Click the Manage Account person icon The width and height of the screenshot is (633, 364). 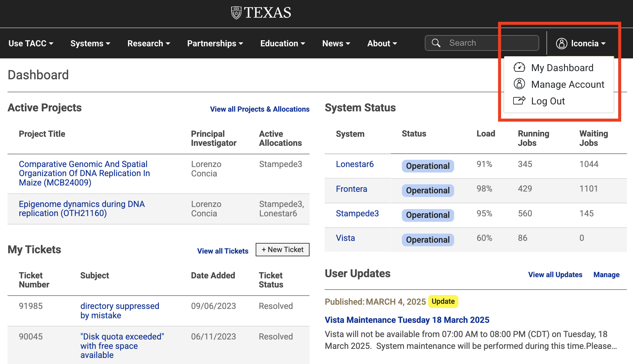pyautogui.click(x=519, y=84)
